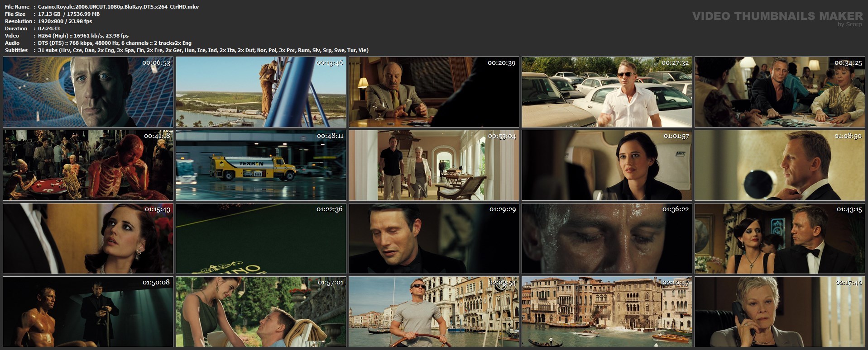Image resolution: width=868 pixels, height=350 pixels.
Task: Open the thumbnail at 01:43:15
Action: pos(780,239)
